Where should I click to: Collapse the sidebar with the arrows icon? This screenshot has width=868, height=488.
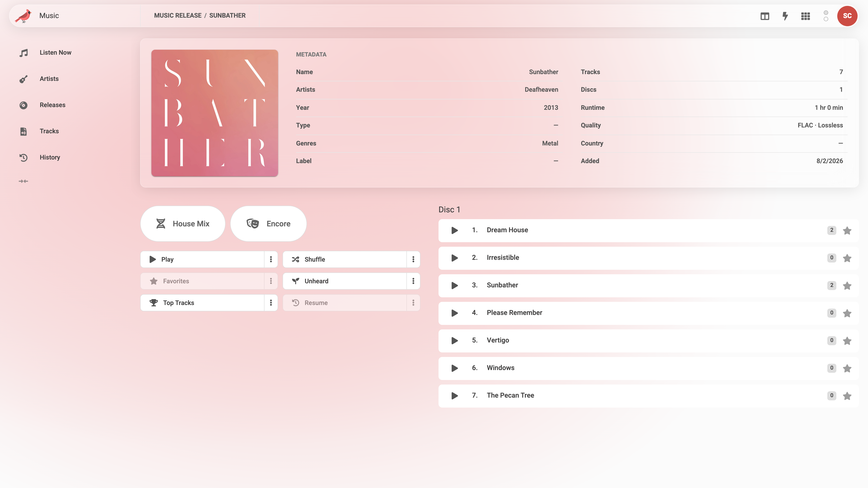(x=23, y=181)
